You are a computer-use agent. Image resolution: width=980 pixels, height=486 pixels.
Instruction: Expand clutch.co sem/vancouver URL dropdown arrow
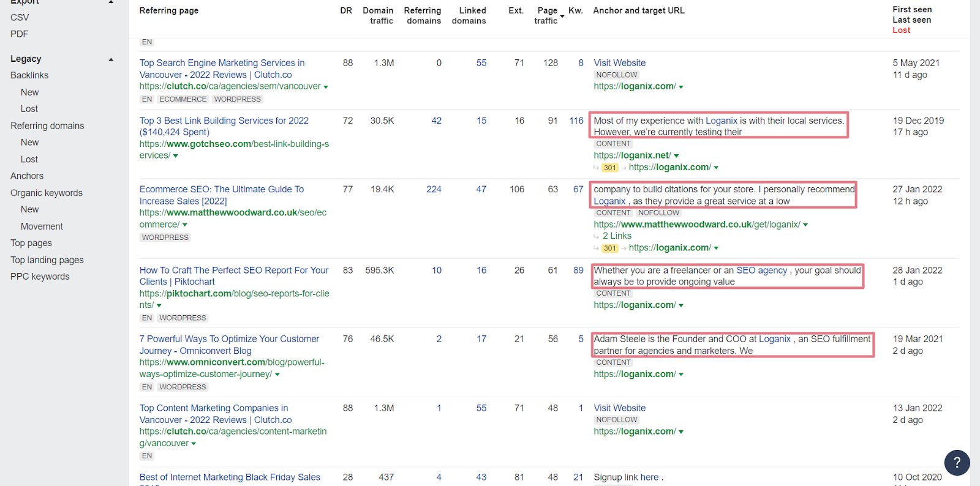(x=326, y=87)
